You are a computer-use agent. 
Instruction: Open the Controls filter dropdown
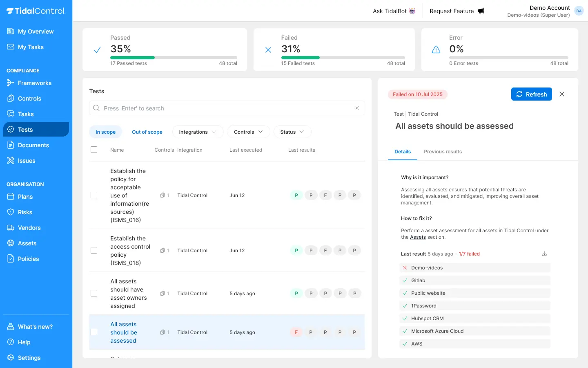point(248,132)
